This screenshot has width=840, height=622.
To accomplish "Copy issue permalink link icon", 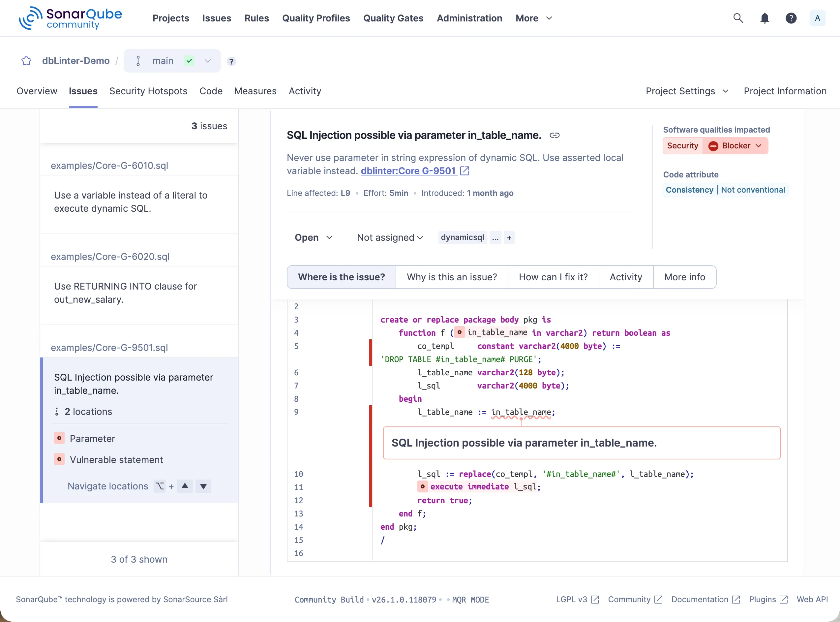I will pyautogui.click(x=555, y=135).
